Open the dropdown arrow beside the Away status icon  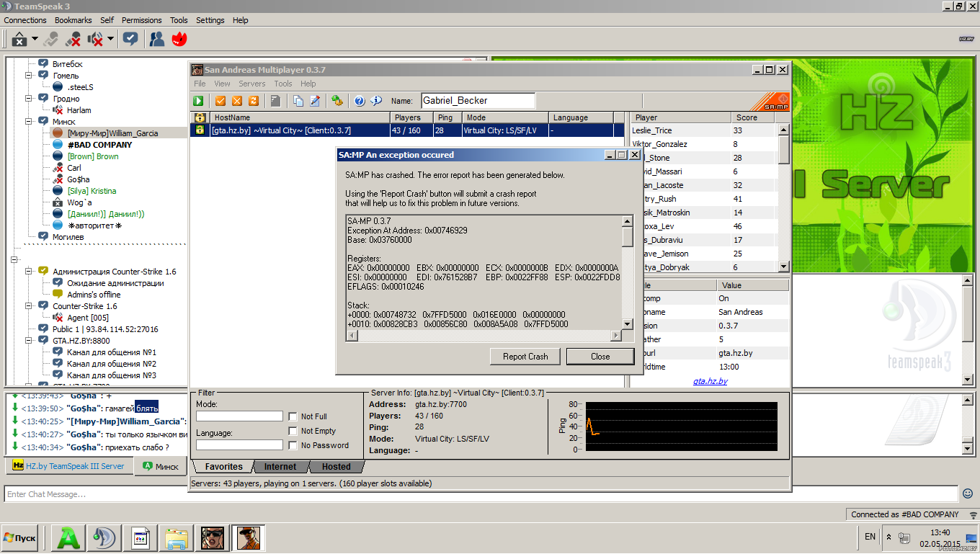pyautogui.click(x=36, y=39)
